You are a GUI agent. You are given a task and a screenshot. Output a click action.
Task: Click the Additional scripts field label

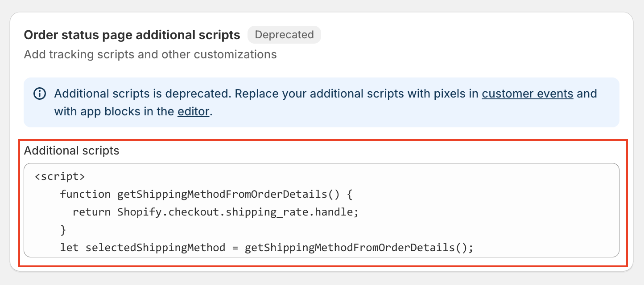tap(71, 151)
